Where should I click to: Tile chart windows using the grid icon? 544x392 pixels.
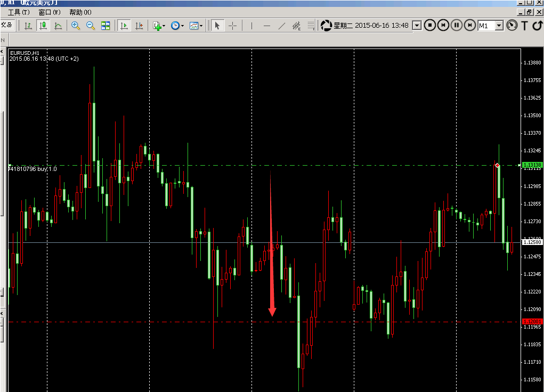105,26
